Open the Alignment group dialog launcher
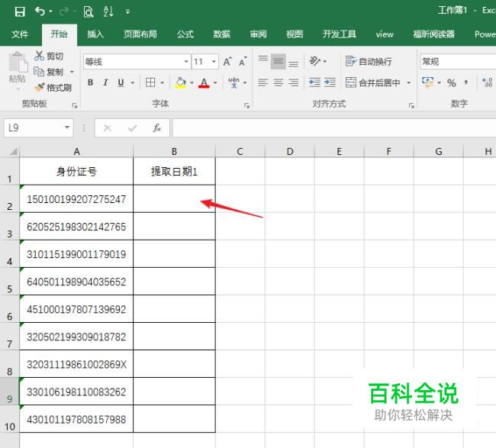 click(x=411, y=105)
